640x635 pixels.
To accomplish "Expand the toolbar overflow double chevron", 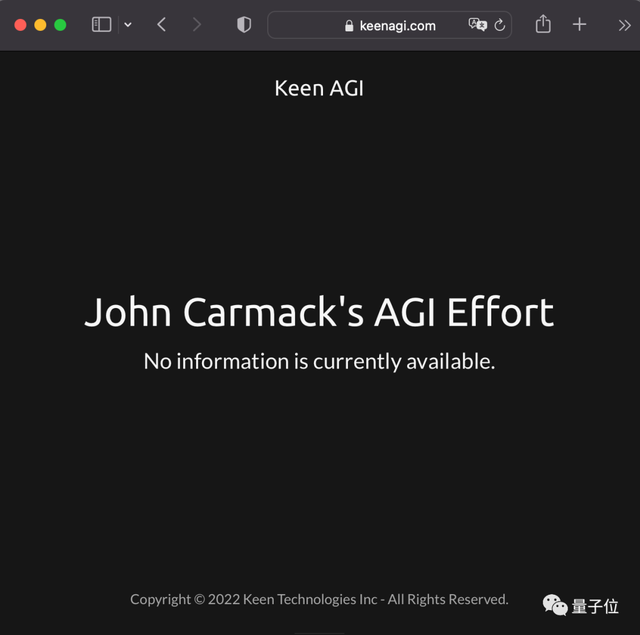I will click(x=624, y=25).
